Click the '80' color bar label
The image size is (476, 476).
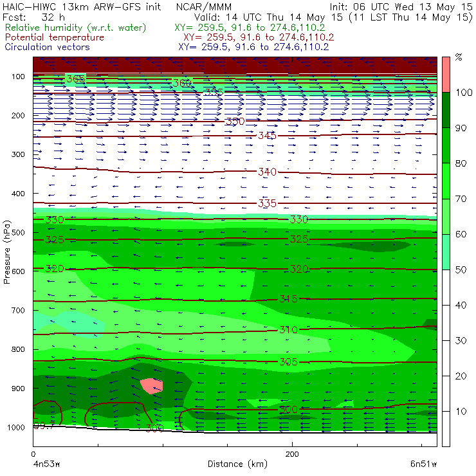click(x=461, y=163)
